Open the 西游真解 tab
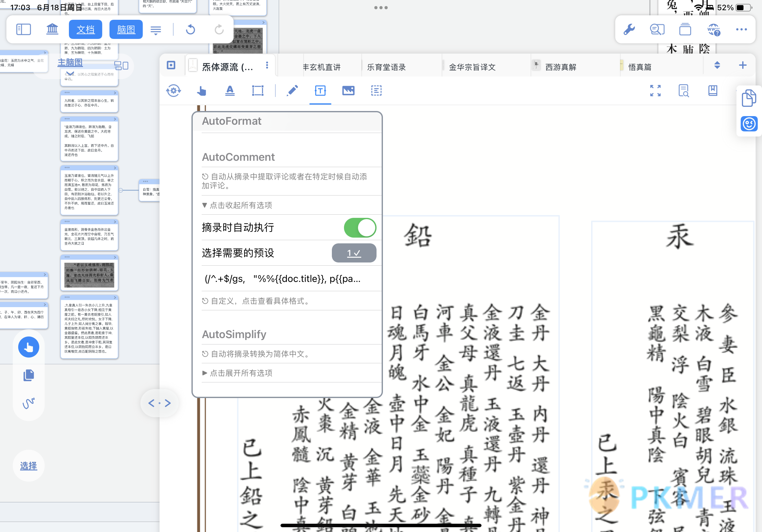 pyautogui.click(x=561, y=67)
